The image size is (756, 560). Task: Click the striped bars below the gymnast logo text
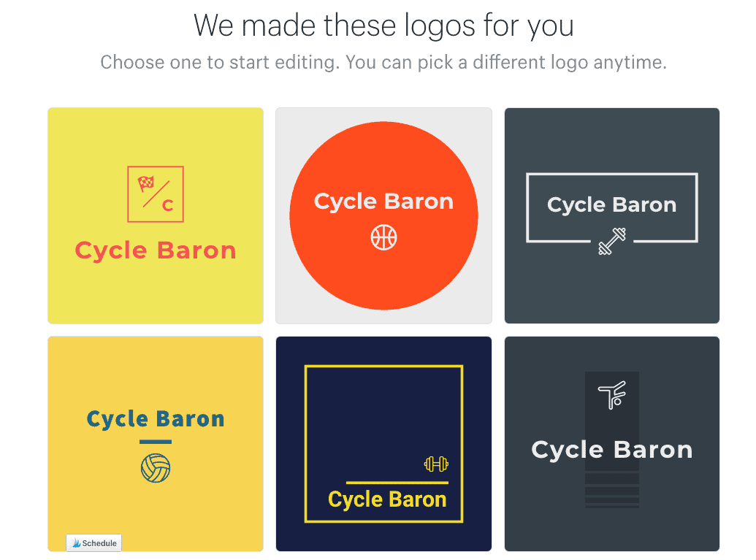[x=612, y=491]
